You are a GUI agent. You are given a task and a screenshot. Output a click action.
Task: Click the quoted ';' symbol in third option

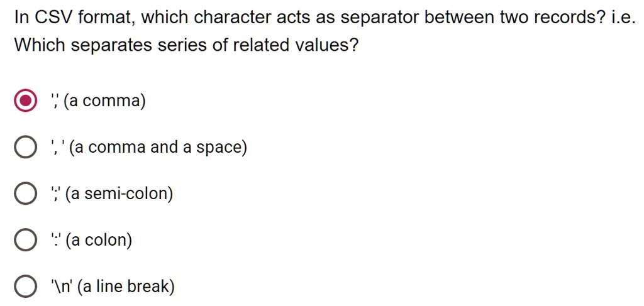tap(56, 194)
